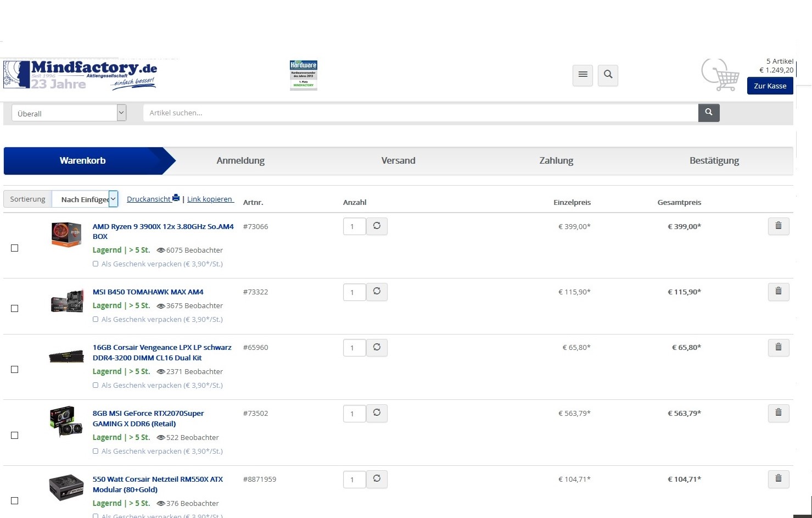Check the row box for RTX2070Super GAMING X
Viewport: 812px width, 518px height.
click(x=15, y=435)
